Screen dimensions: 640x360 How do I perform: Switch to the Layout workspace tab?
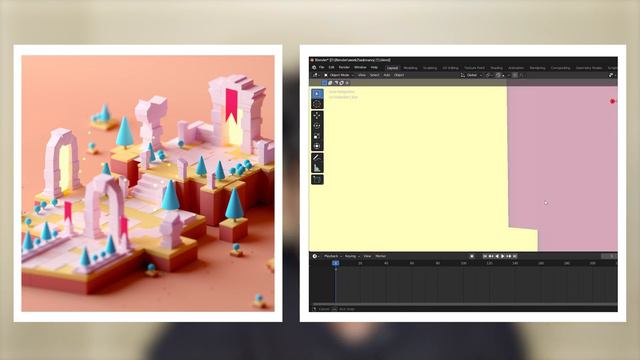[392, 68]
